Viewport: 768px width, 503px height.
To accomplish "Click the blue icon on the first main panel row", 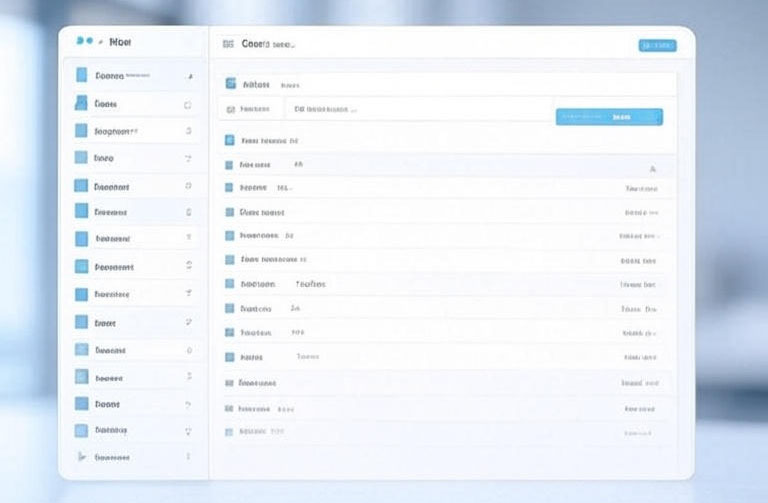I will (231, 85).
